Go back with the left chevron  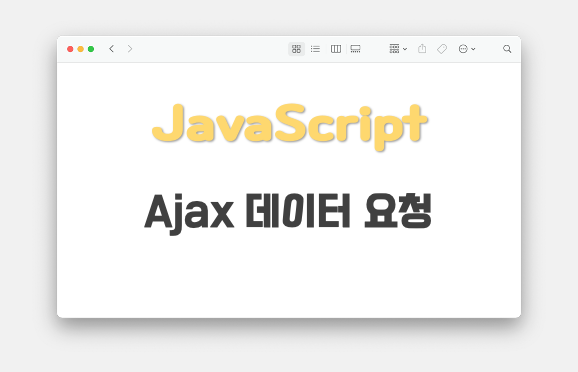[x=111, y=49]
